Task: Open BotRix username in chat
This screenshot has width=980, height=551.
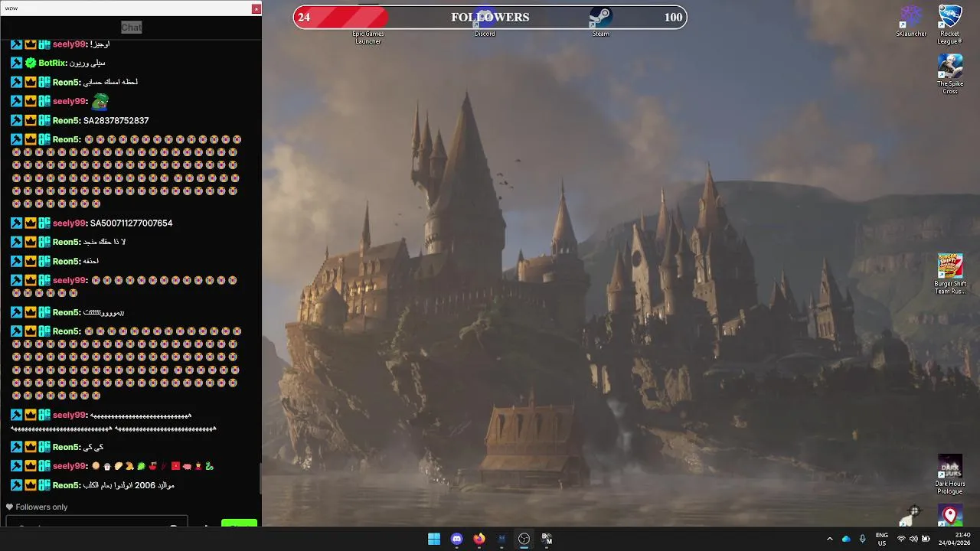Action: pyautogui.click(x=52, y=63)
